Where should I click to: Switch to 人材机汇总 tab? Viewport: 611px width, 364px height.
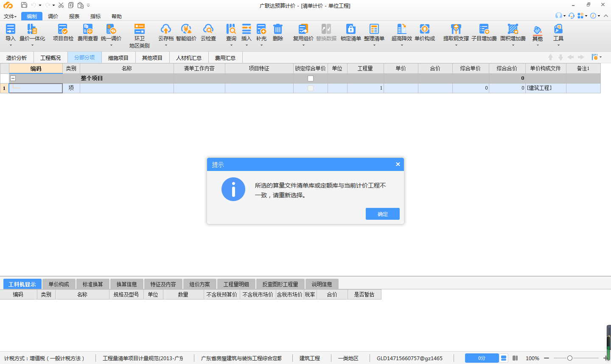click(189, 58)
